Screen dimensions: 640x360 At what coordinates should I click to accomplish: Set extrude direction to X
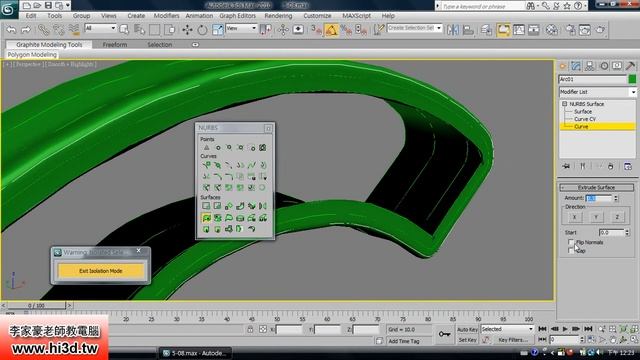coord(574,217)
